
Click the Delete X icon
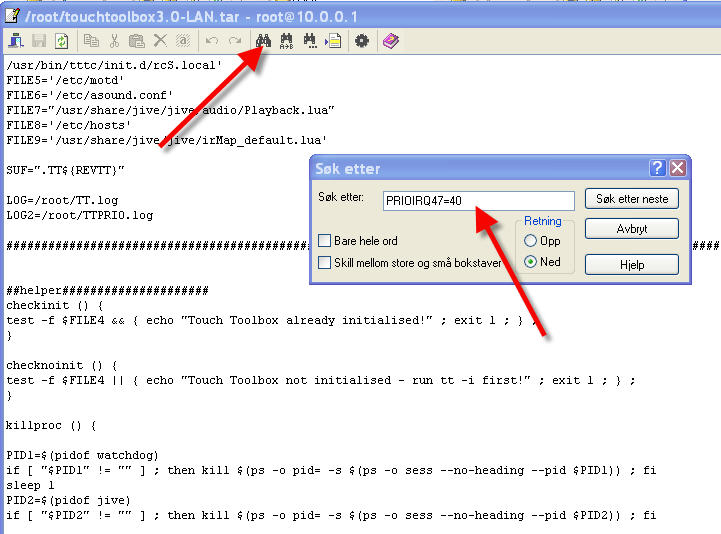point(160,41)
